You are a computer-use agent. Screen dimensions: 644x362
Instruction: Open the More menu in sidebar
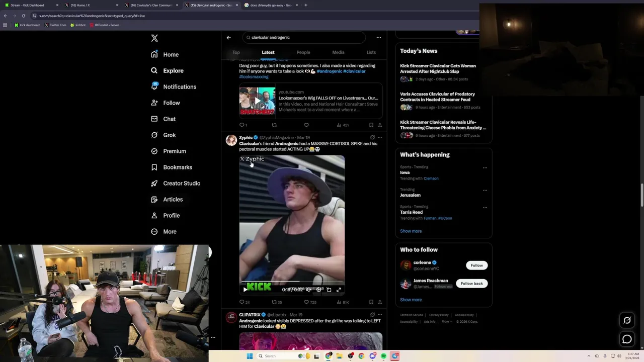(164, 231)
